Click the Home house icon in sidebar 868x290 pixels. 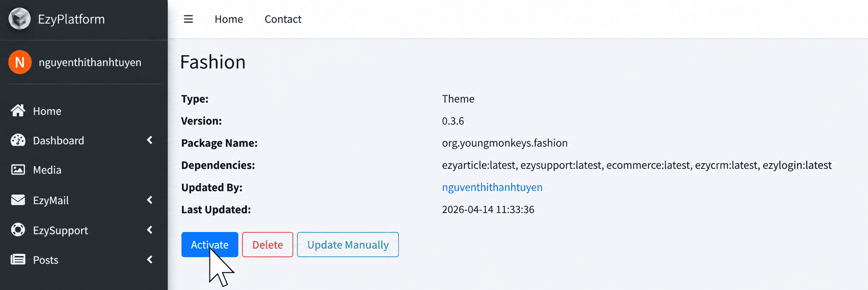click(18, 110)
